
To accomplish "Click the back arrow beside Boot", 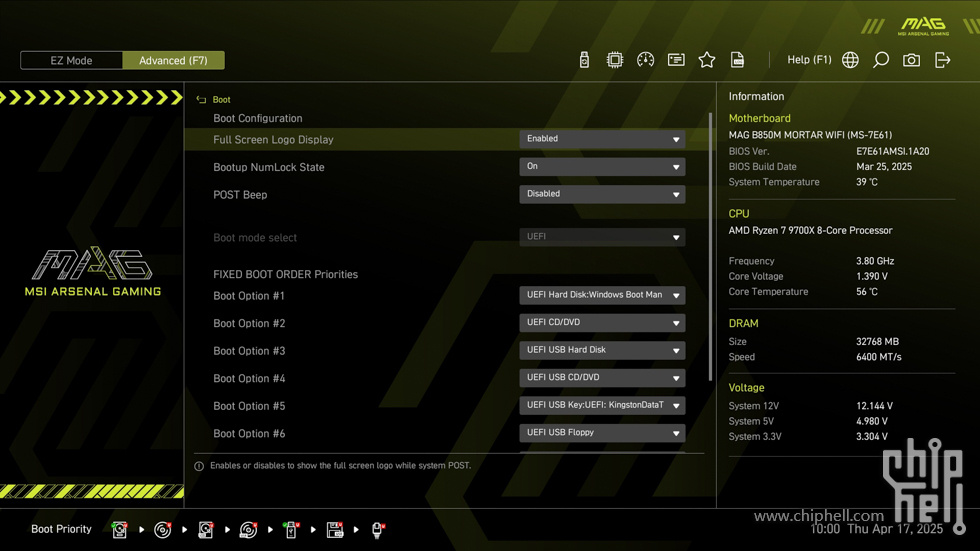I will 201,100.
